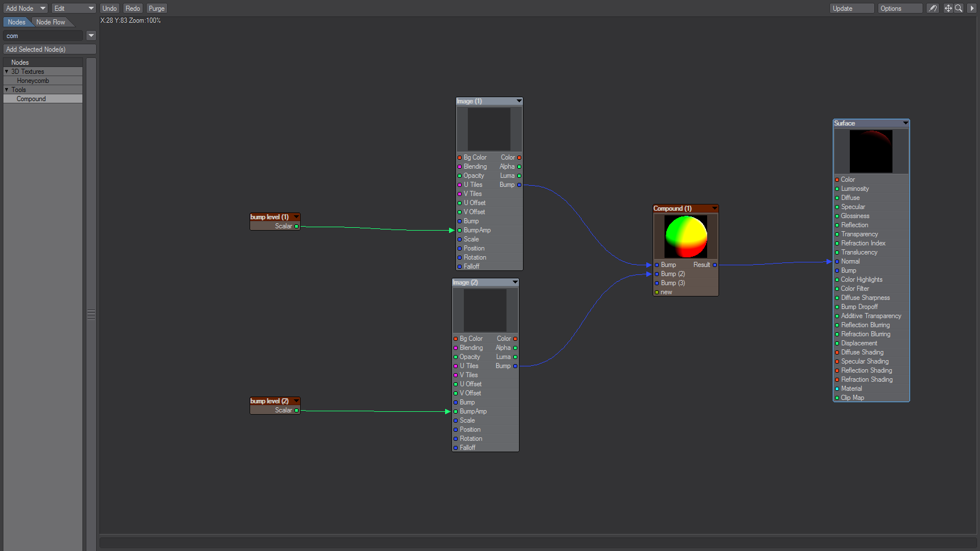Viewport: 980px width, 551px height.
Task: Toggle Compound (1) node collapse arrow
Action: pyautogui.click(x=714, y=208)
